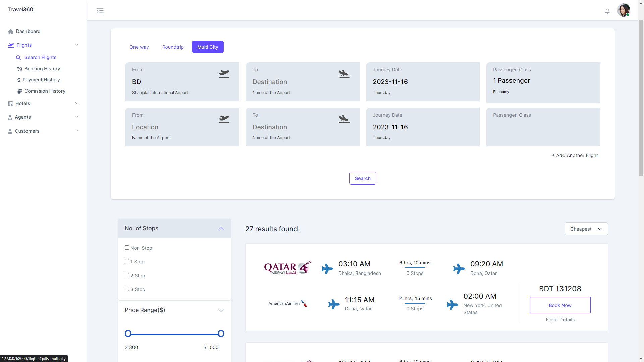This screenshot has height=362, width=644.
Task: Click the Search Flights magnifier icon
Action: tap(18, 58)
